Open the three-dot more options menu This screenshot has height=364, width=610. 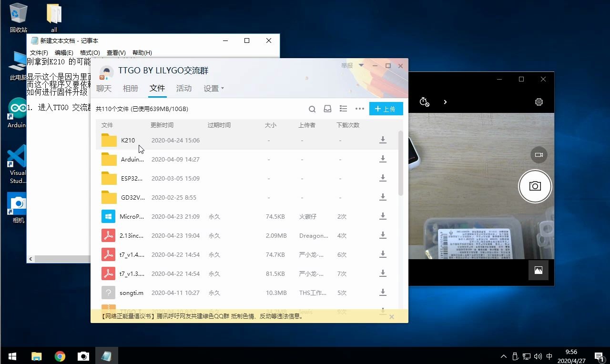tap(360, 109)
